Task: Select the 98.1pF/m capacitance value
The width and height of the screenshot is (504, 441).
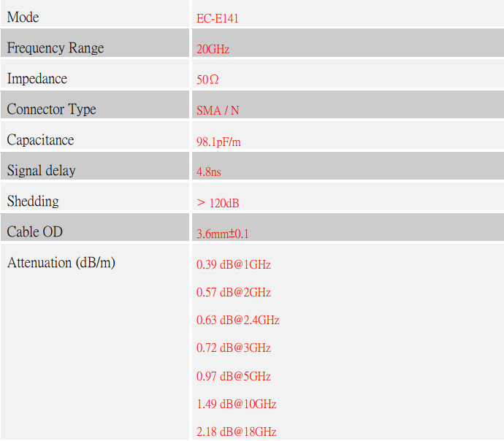Action: (x=218, y=142)
